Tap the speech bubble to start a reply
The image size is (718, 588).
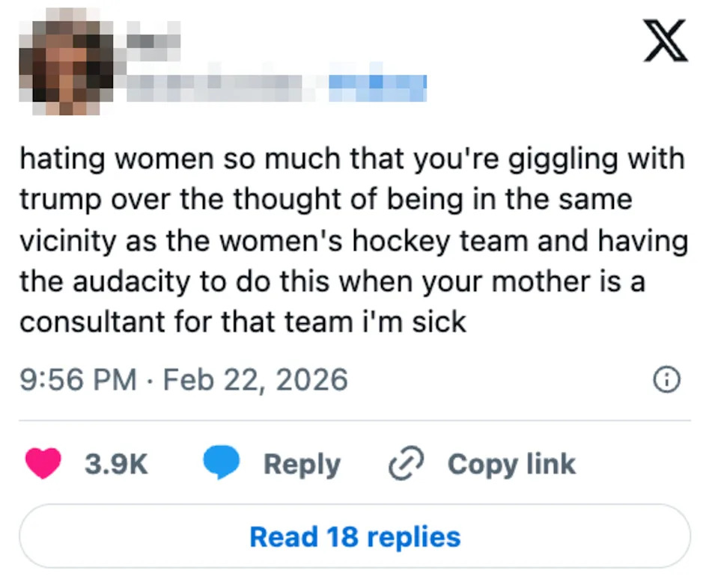coord(222,463)
